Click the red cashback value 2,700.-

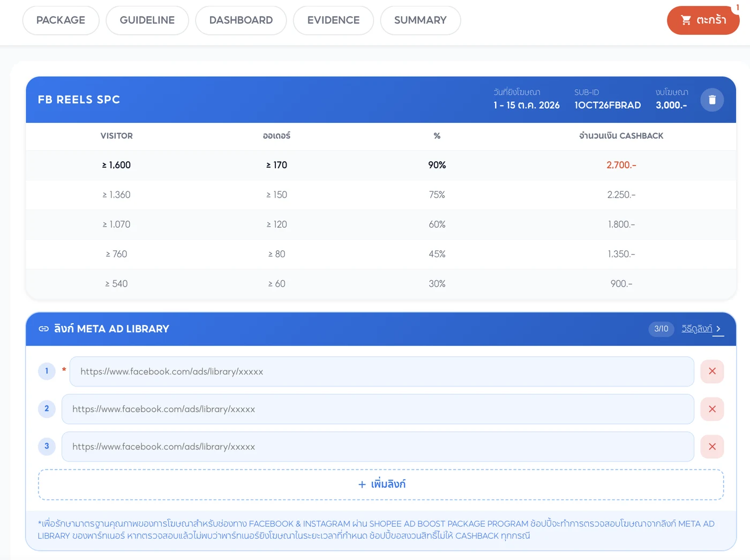tap(621, 165)
